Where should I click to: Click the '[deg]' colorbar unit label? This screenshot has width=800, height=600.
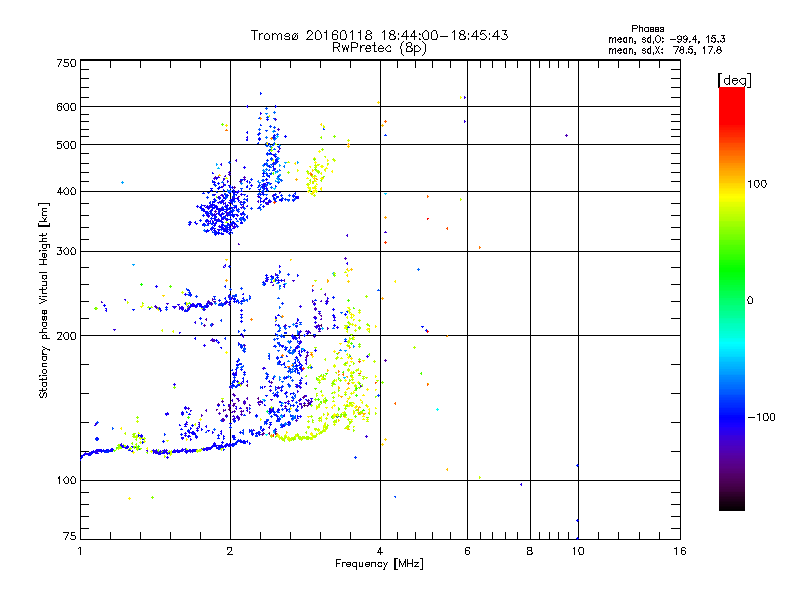pyautogui.click(x=734, y=80)
